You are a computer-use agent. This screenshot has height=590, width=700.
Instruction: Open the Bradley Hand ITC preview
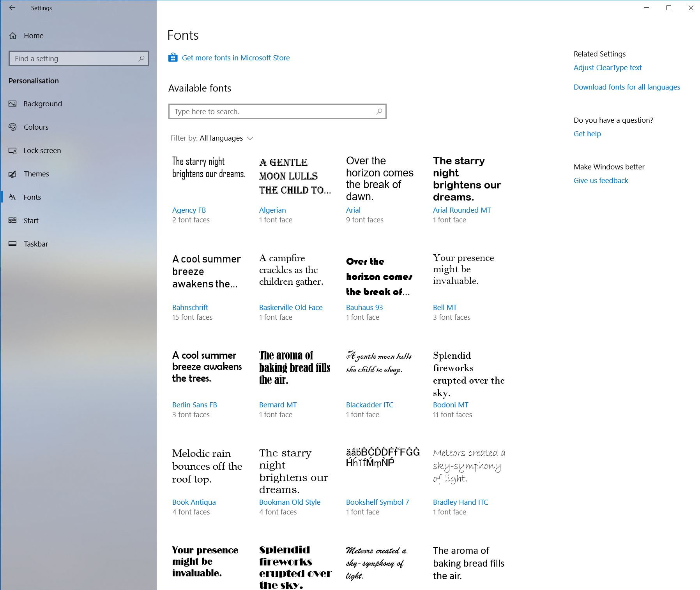[x=469, y=465]
